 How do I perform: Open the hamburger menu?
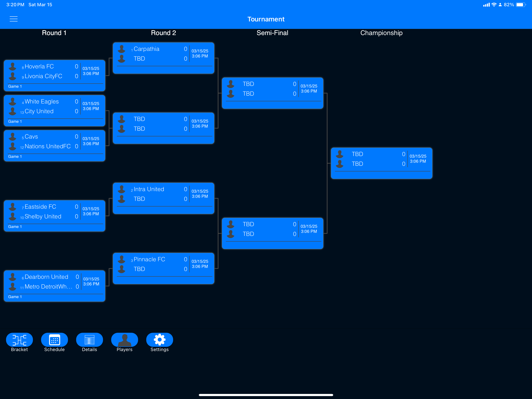tap(13, 19)
